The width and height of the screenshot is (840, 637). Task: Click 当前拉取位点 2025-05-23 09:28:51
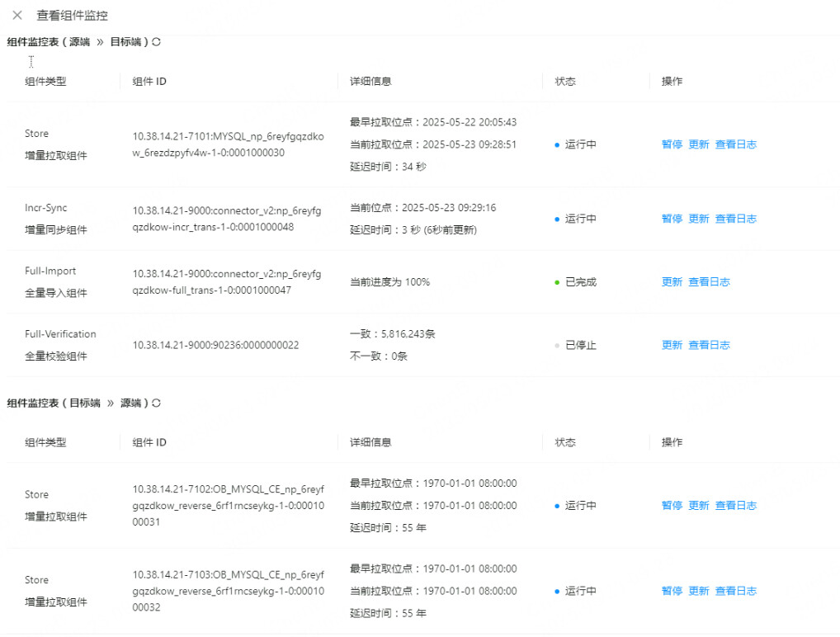(433, 144)
